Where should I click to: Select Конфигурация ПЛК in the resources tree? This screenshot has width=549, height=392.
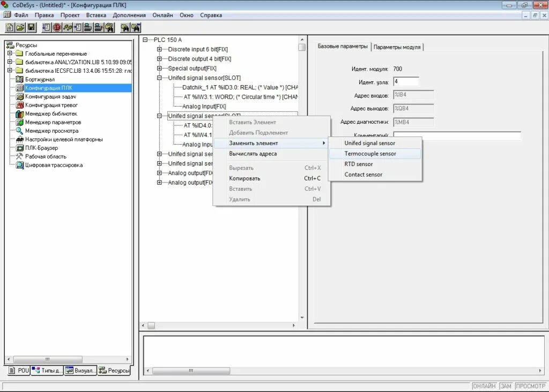coord(49,88)
